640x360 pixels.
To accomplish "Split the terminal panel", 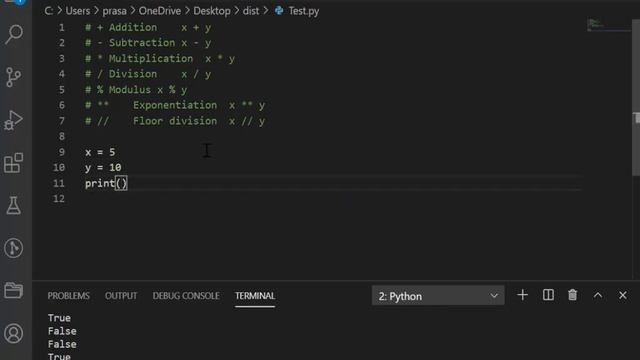I will pos(548,295).
